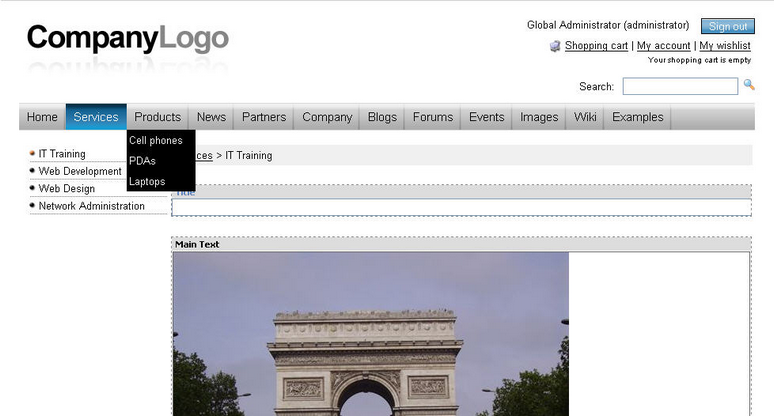
Task: Select Network Administration in left navigation
Action: coord(91,206)
